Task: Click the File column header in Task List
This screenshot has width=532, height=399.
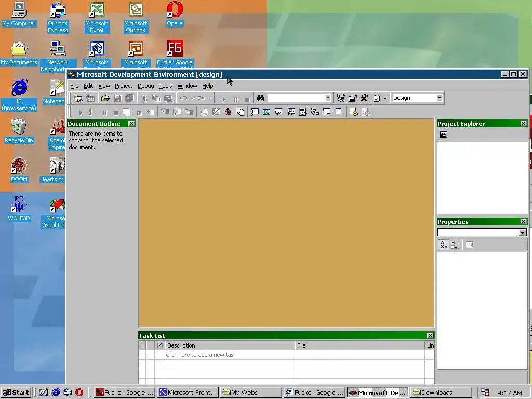Action: coord(360,345)
